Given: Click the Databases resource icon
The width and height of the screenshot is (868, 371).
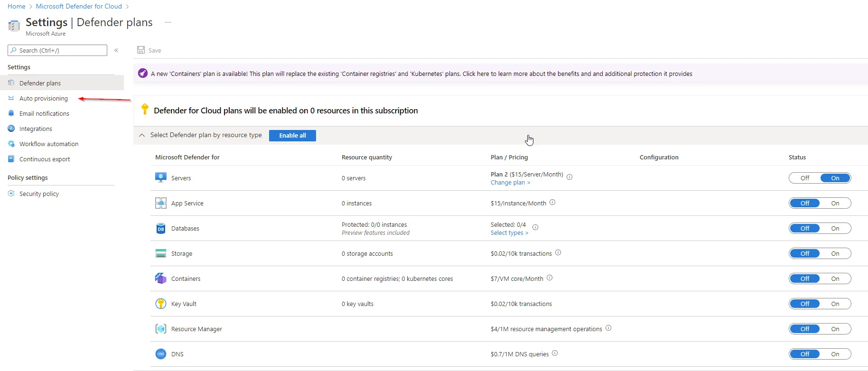Looking at the screenshot, I should point(161,228).
